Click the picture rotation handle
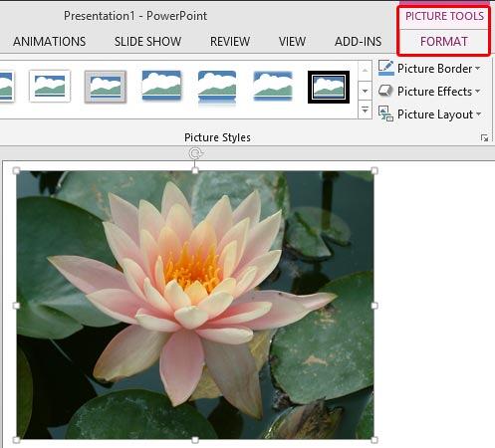Image resolution: width=495 pixels, height=448 pixels. click(x=195, y=153)
